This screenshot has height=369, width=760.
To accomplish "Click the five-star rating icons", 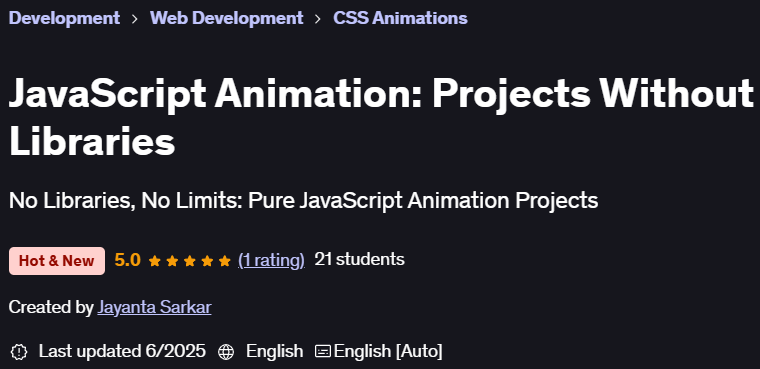I will 190,261.
